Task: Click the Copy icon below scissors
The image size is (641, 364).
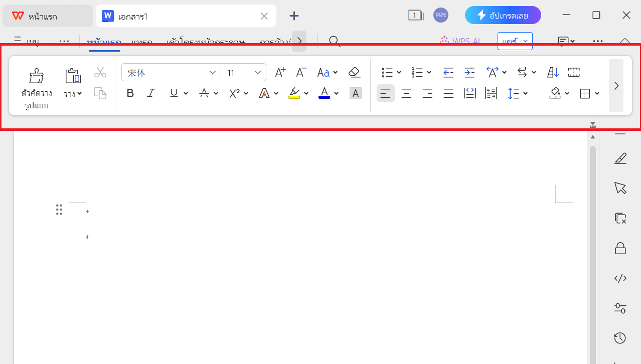Action: [x=100, y=93]
